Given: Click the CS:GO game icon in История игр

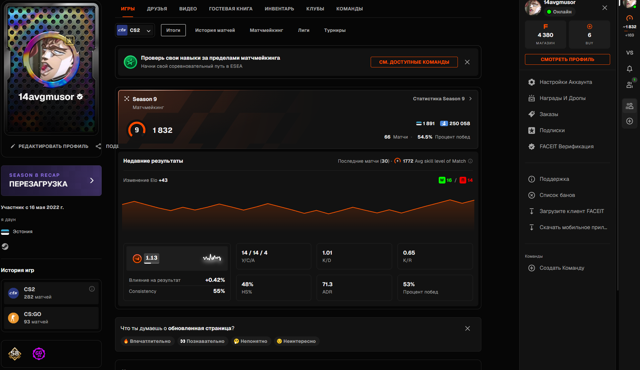Looking at the screenshot, I should pyautogui.click(x=13, y=318).
